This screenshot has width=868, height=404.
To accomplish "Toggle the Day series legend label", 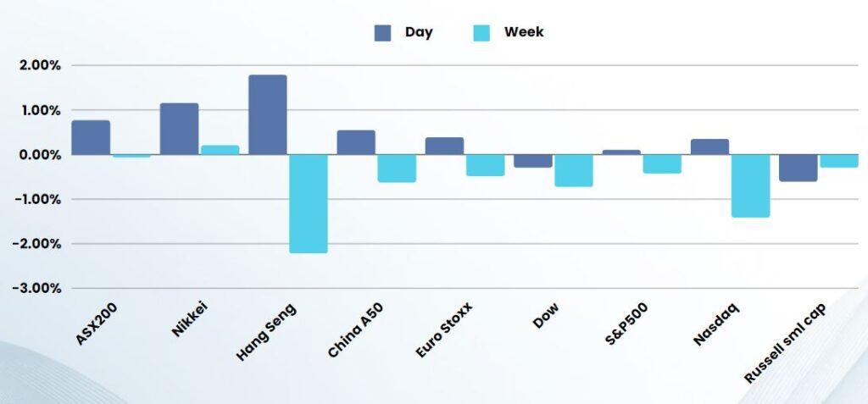I will click(419, 33).
